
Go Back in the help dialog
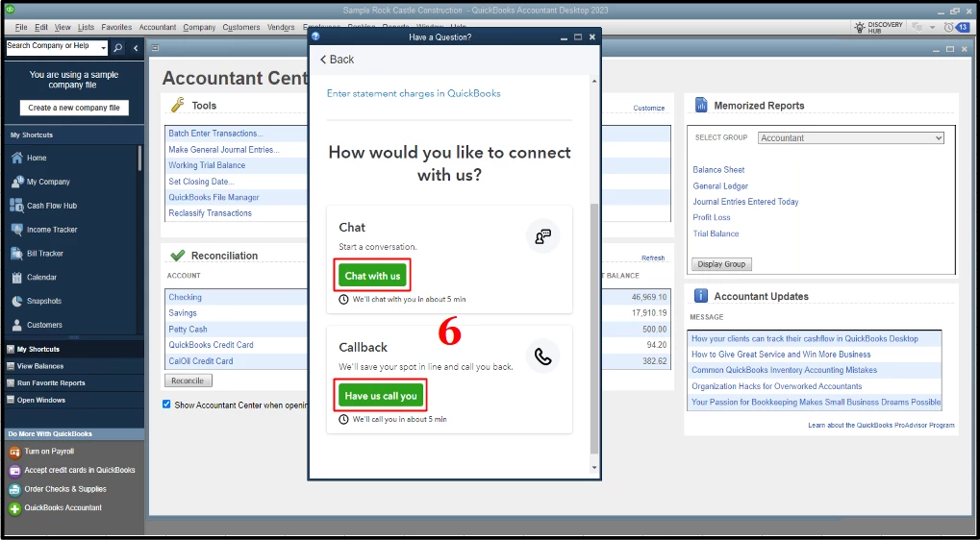(x=337, y=60)
